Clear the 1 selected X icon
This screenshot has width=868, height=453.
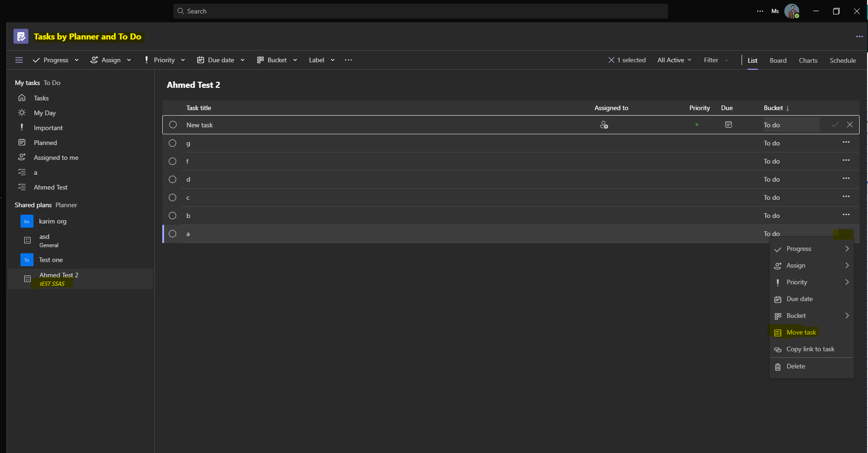(x=611, y=60)
